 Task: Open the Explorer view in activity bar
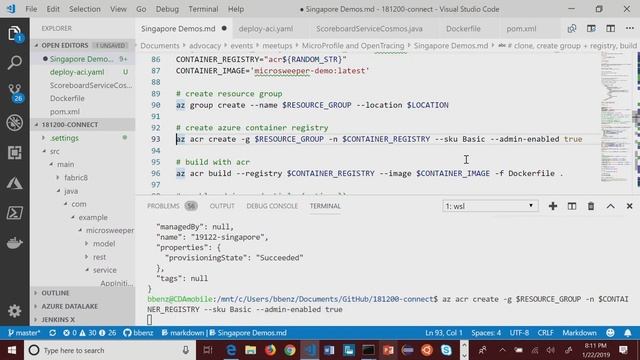point(14,33)
